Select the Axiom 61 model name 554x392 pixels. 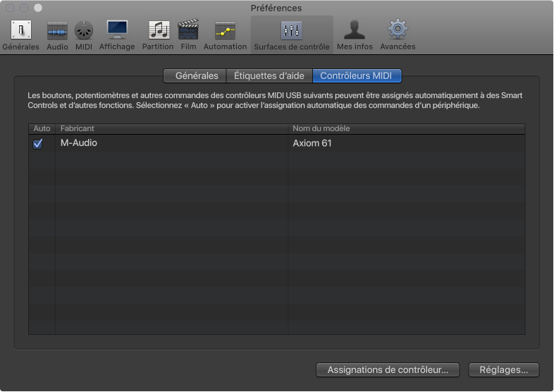tap(312, 143)
